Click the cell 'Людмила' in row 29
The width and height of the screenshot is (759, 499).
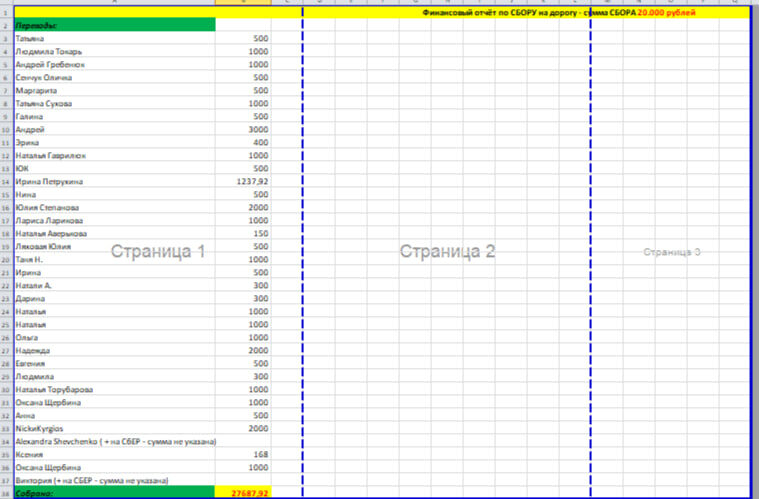click(115, 377)
